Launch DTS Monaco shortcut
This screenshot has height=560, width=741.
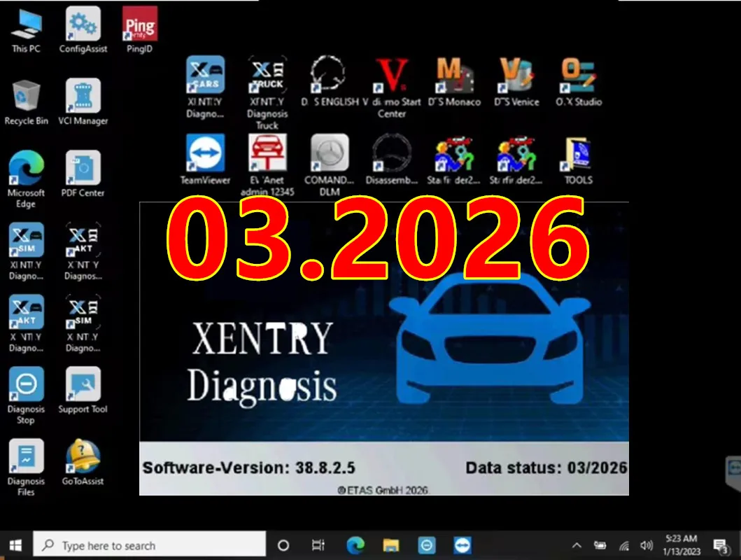click(454, 81)
